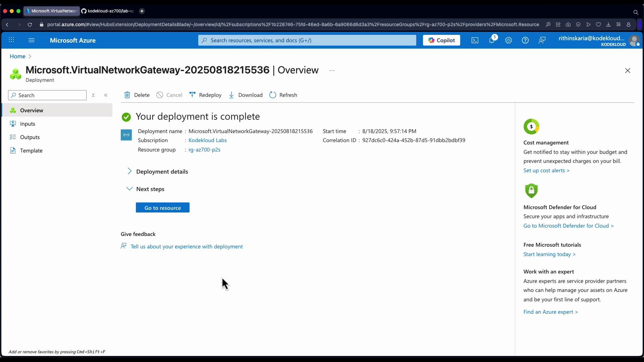Click the Microsoft Azure home title
This screenshot has width=644, height=362.
(x=73, y=40)
